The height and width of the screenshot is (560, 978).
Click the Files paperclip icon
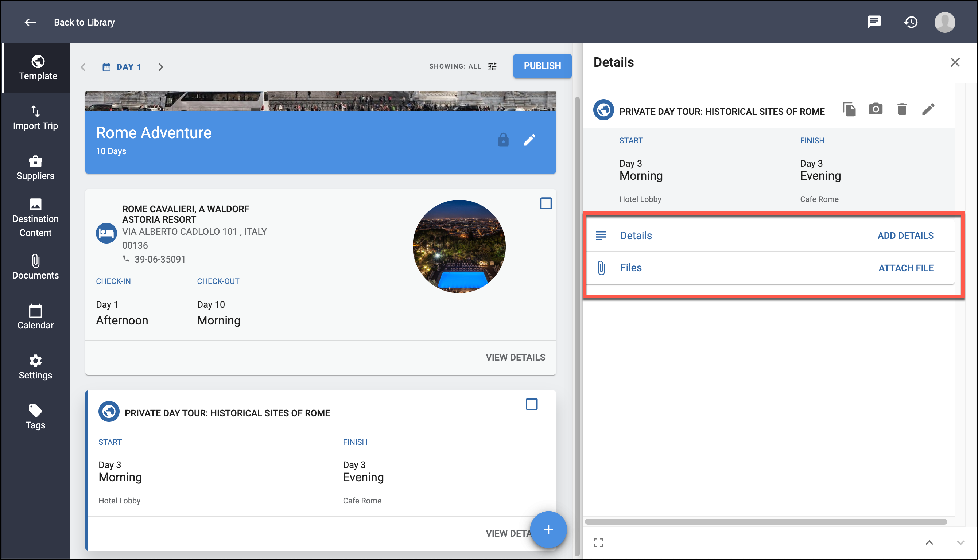(601, 268)
